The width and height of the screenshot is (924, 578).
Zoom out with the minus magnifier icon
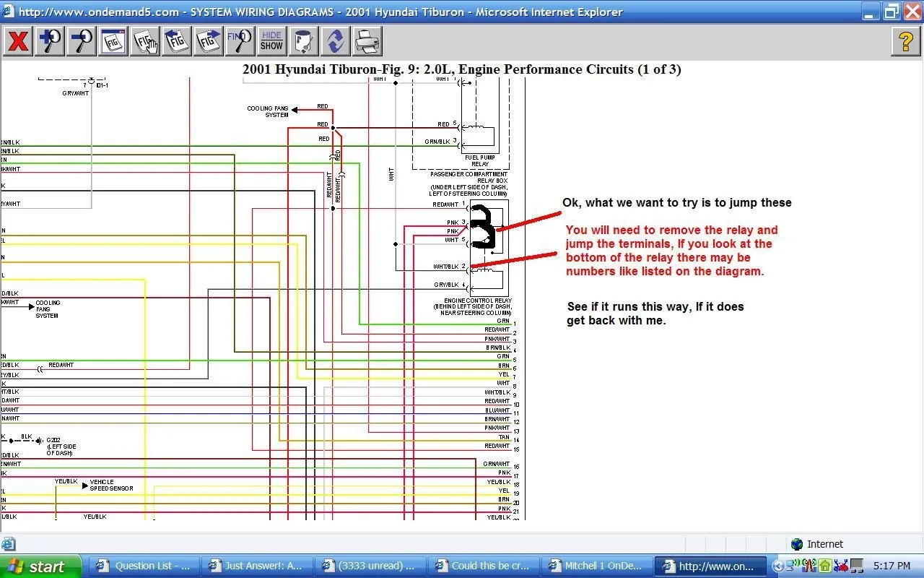(82, 41)
